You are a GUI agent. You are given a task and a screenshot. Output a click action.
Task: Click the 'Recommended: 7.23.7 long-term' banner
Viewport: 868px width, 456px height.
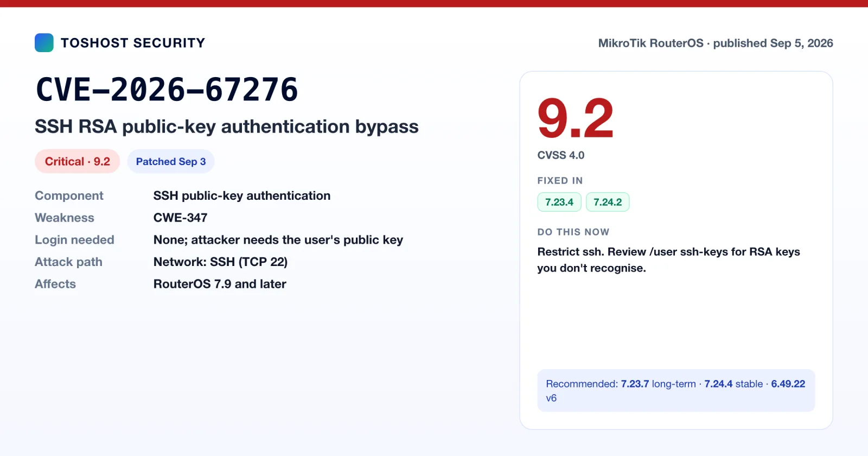tap(676, 390)
